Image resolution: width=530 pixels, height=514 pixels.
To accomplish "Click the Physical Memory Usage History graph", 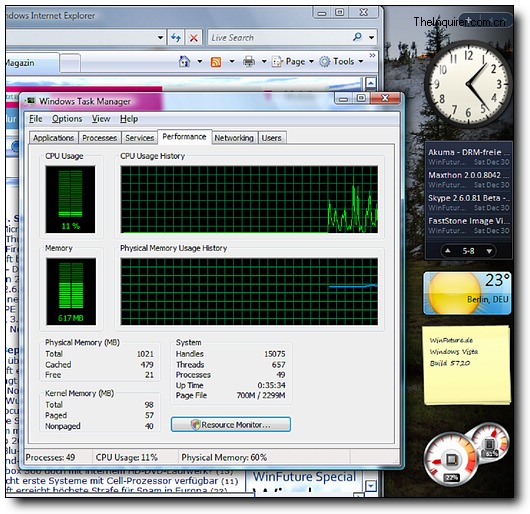I will point(249,291).
